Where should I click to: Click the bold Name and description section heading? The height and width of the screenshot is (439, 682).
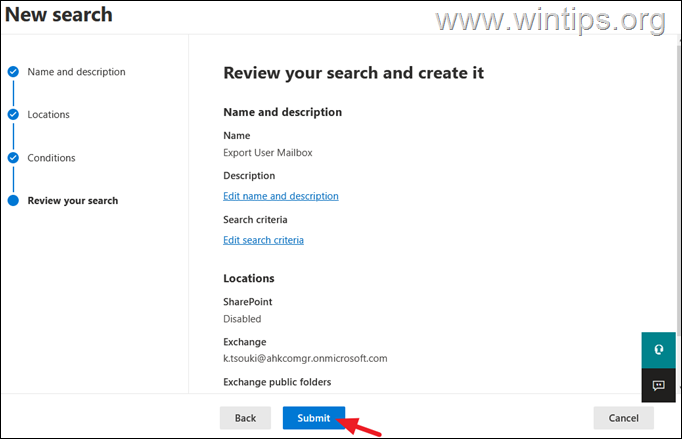click(283, 112)
